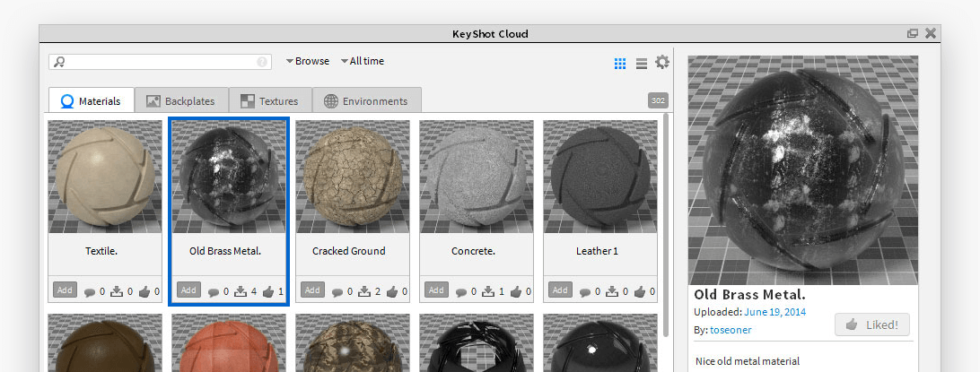Open the June 19, 2014 upload date link
Screen dimensions: 980x372
point(775,312)
